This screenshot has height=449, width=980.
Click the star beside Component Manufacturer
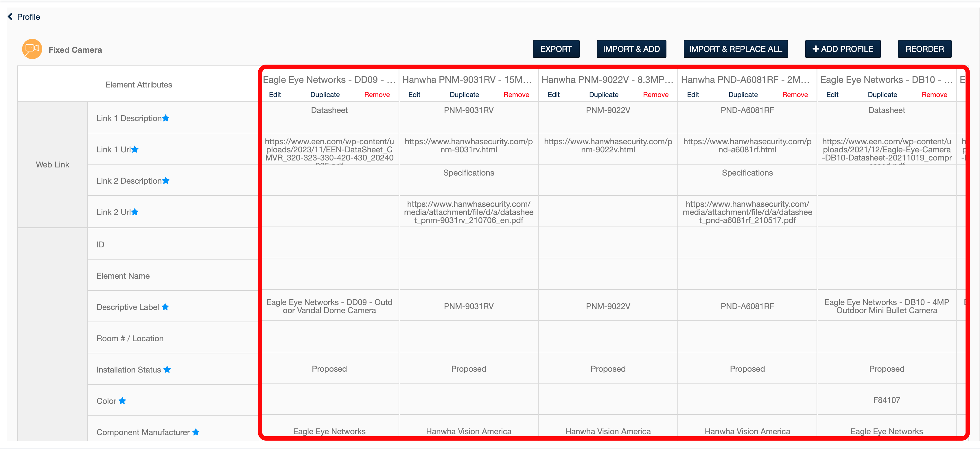(196, 432)
